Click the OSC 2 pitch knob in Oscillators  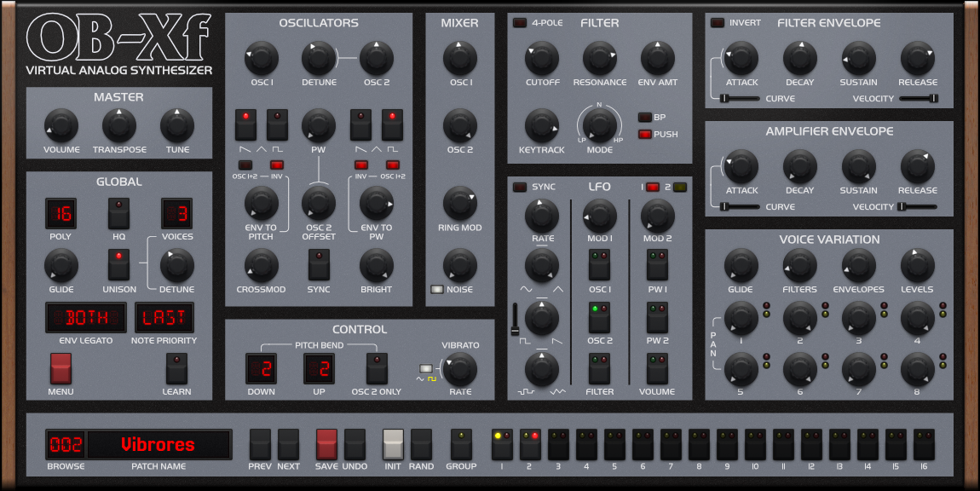pyautogui.click(x=377, y=58)
